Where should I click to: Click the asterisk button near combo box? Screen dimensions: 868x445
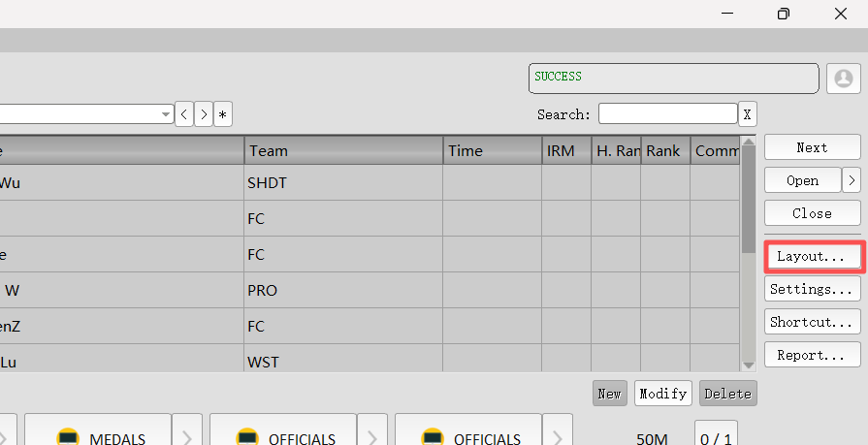click(x=223, y=114)
